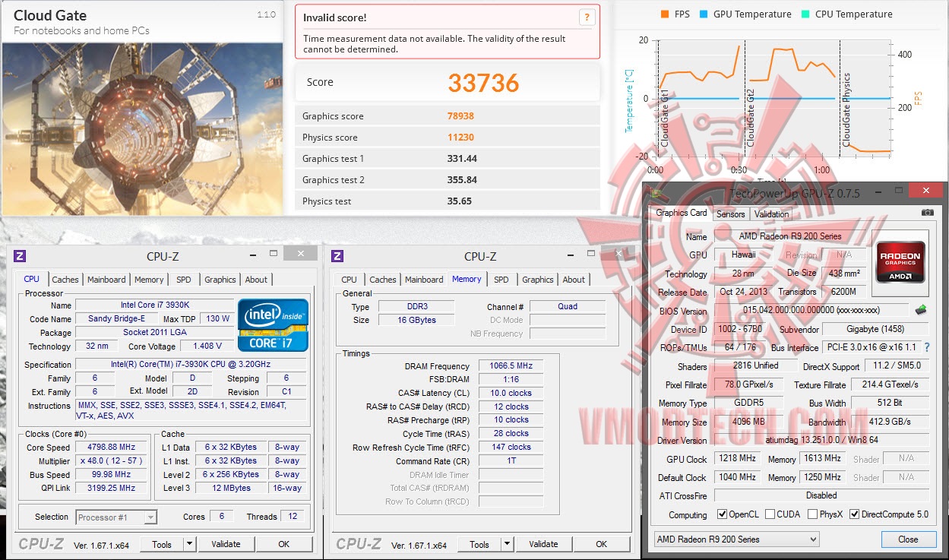Switch to Caches tab in the CPU-tab CPU-Z window

[65, 280]
